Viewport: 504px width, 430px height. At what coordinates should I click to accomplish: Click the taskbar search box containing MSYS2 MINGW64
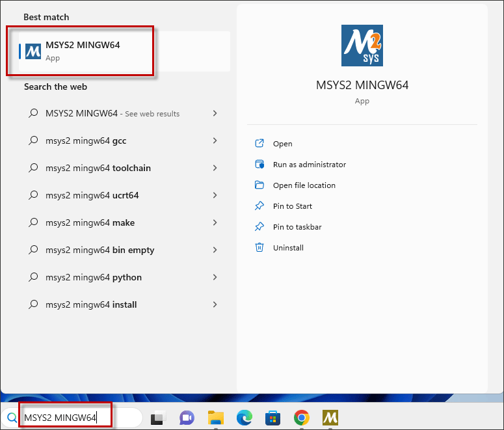(72, 418)
